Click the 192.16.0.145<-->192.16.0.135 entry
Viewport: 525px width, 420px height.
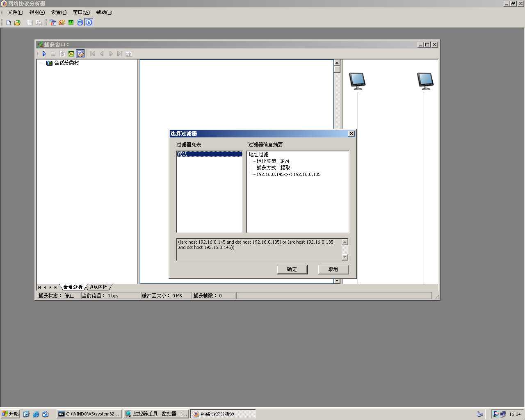pyautogui.click(x=288, y=174)
